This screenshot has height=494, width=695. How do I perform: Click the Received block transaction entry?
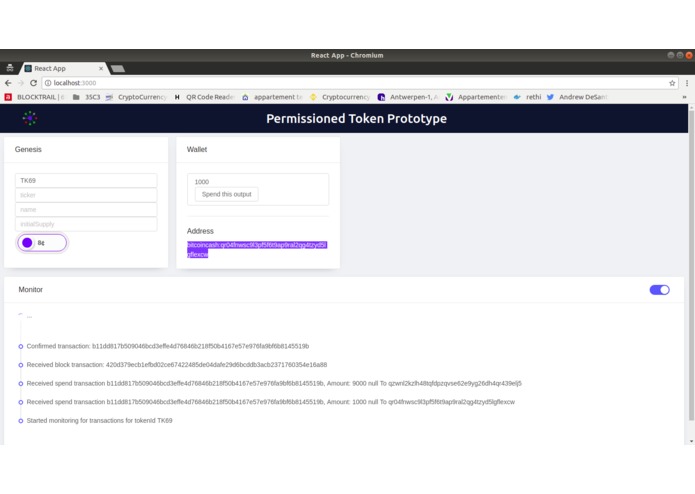(x=176, y=365)
